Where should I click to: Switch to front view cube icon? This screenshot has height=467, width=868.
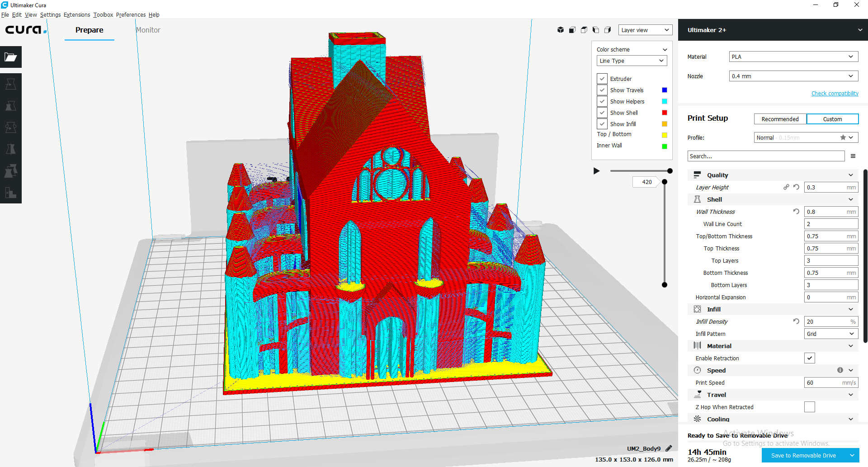pos(572,30)
